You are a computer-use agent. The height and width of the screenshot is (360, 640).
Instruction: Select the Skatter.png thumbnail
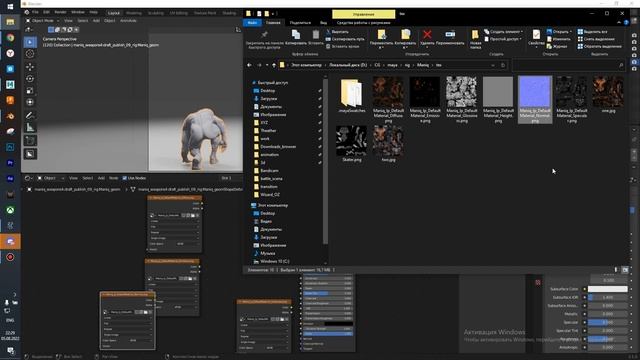point(351,144)
